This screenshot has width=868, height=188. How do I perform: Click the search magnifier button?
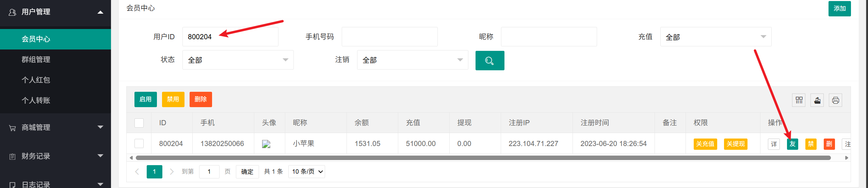click(489, 61)
